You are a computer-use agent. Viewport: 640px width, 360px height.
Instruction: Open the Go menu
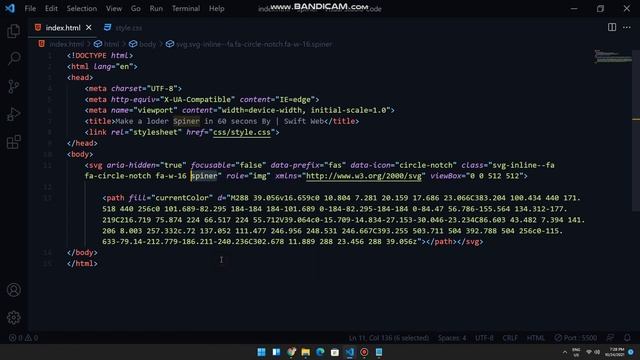(136, 8)
